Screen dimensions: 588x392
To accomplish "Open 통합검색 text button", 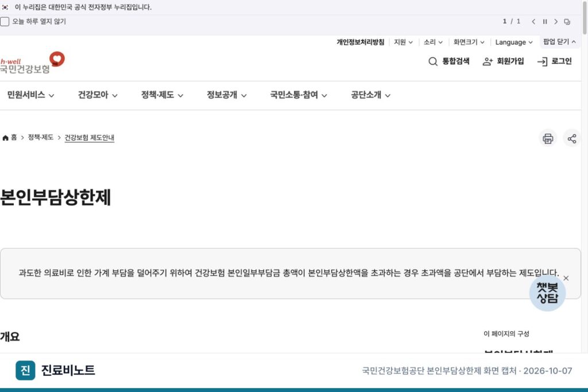I will pos(455,61).
